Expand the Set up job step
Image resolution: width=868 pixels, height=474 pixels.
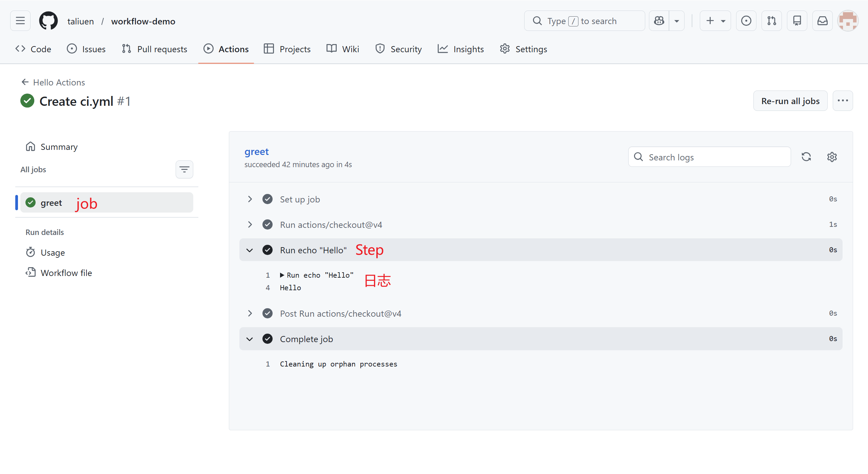pyautogui.click(x=250, y=199)
